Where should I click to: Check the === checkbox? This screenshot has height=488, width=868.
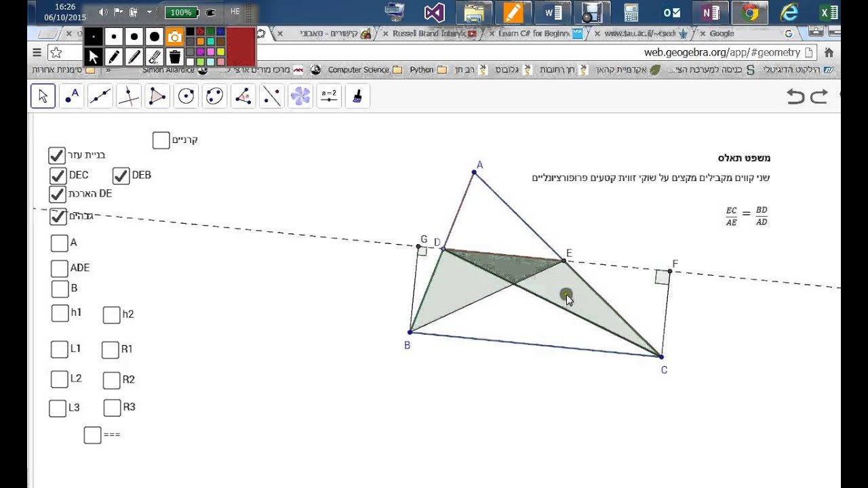pyautogui.click(x=92, y=435)
